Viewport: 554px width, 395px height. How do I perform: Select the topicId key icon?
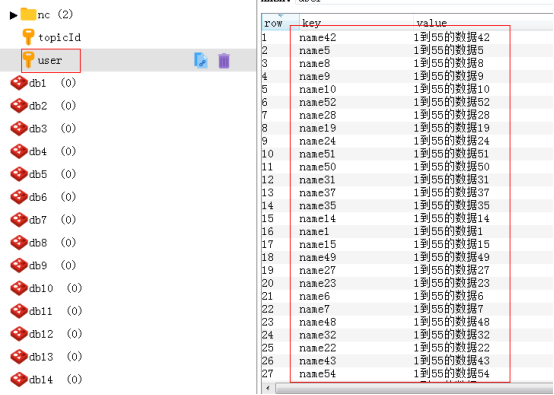[x=28, y=37]
